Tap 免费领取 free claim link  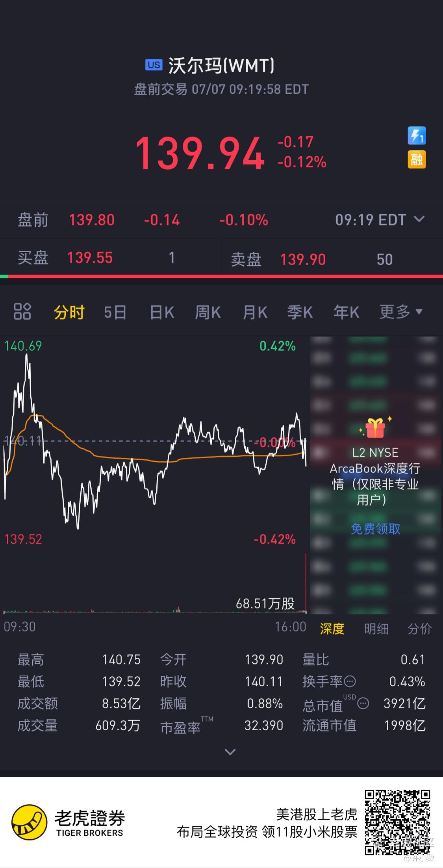click(375, 529)
